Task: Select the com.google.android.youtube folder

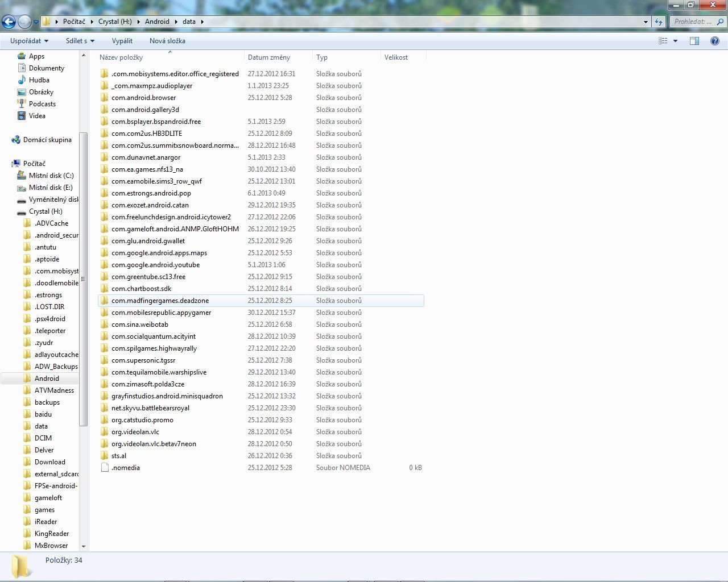Action: pyautogui.click(x=155, y=265)
